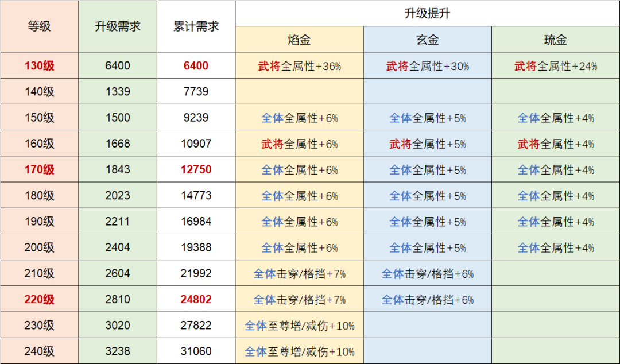Select the 焰金 column header

click(x=299, y=40)
